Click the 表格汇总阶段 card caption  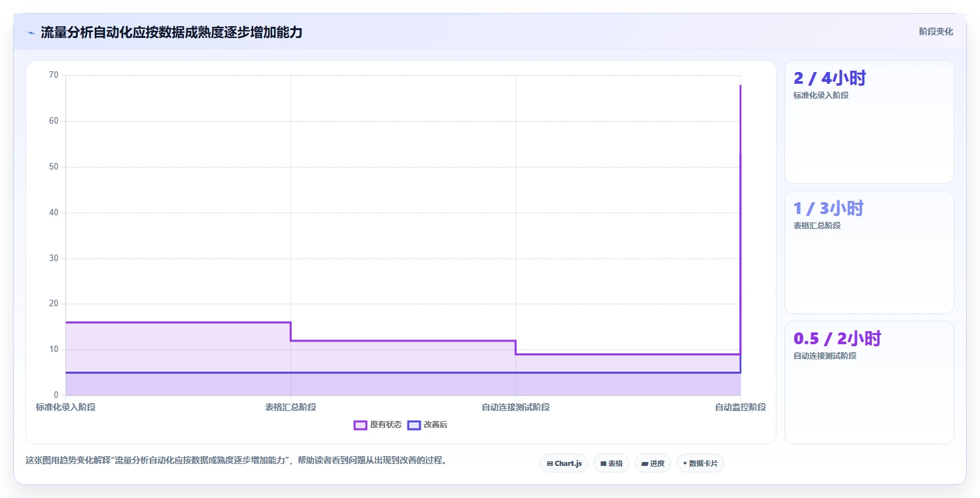coord(817,226)
